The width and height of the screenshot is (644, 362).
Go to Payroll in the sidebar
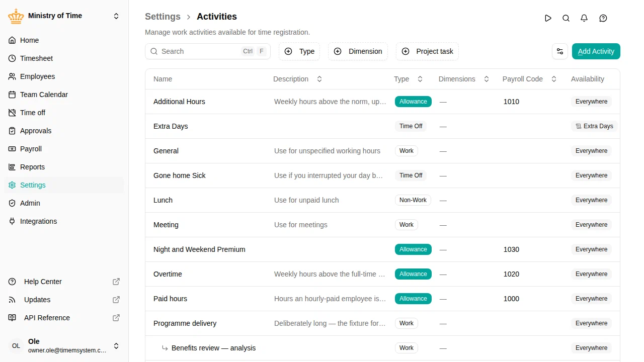64,149
